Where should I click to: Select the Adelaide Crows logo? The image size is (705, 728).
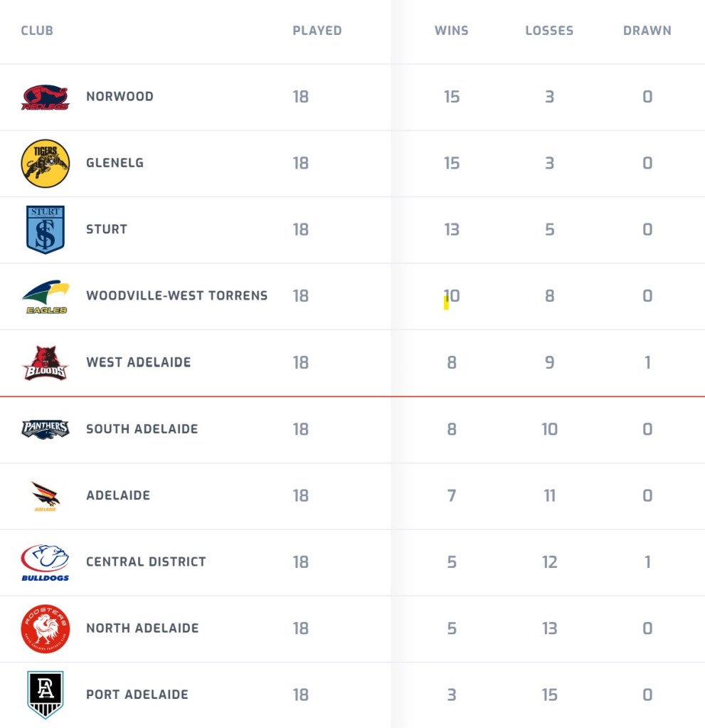point(46,496)
